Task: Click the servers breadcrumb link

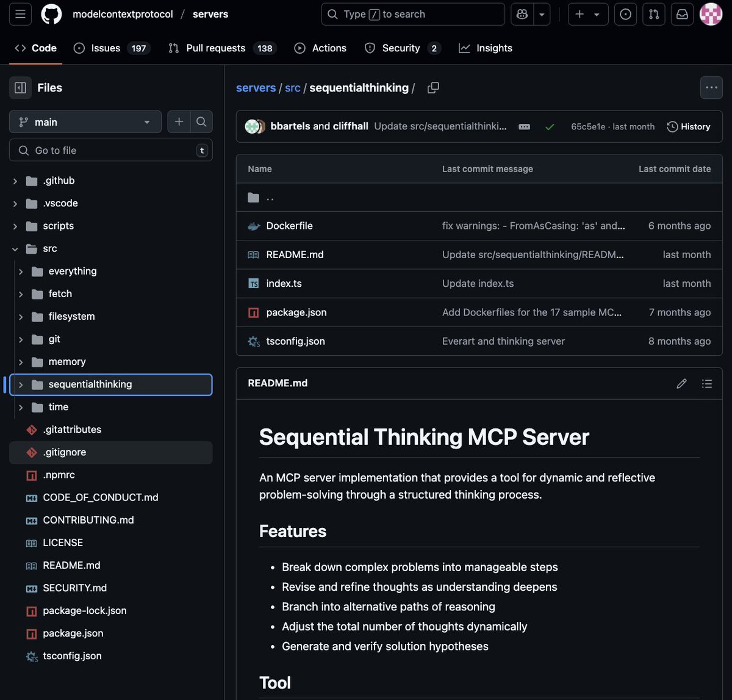Action: [256, 88]
